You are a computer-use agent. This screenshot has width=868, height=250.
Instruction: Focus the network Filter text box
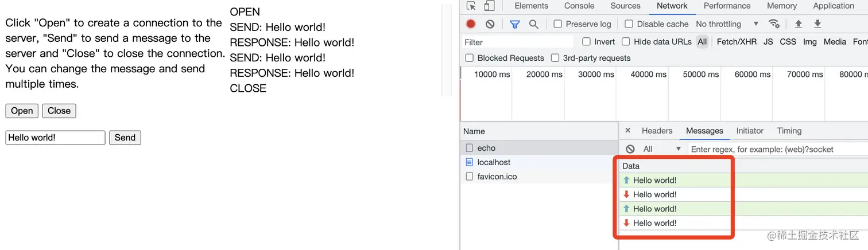pos(518,42)
